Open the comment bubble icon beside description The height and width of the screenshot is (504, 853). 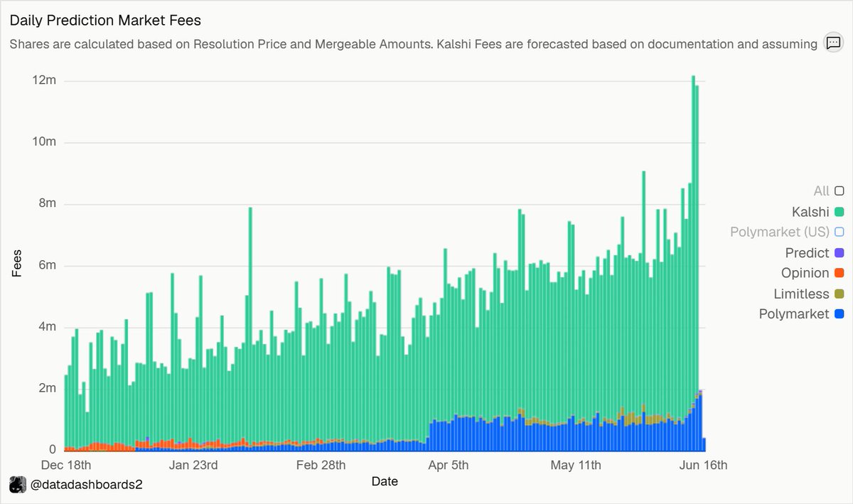coord(833,43)
